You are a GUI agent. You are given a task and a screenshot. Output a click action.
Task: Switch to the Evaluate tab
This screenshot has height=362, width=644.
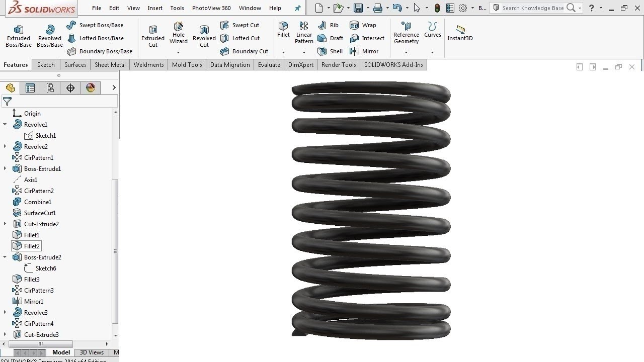269,65
